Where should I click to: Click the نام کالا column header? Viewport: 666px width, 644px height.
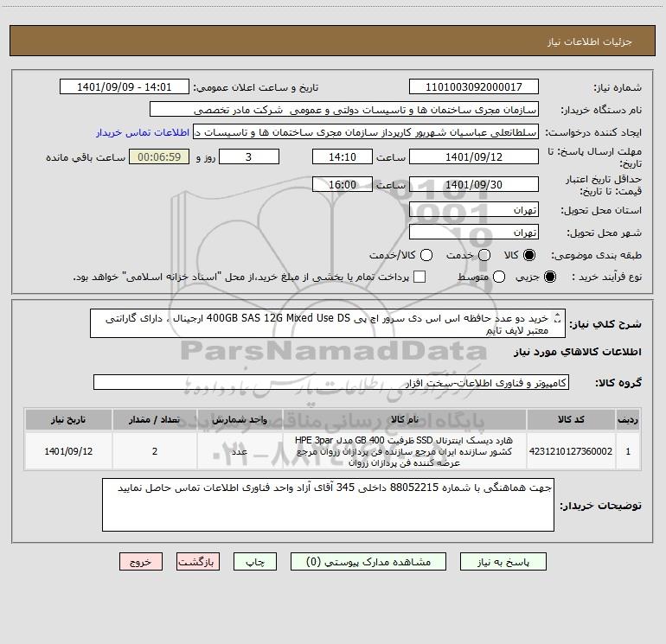pyautogui.click(x=405, y=419)
